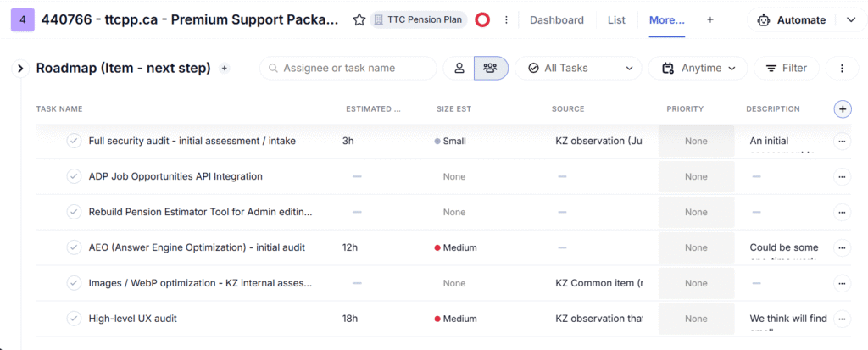The height and width of the screenshot is (350, 868).
Task: Show only my tasks person icon
Action: pos(459,68)
